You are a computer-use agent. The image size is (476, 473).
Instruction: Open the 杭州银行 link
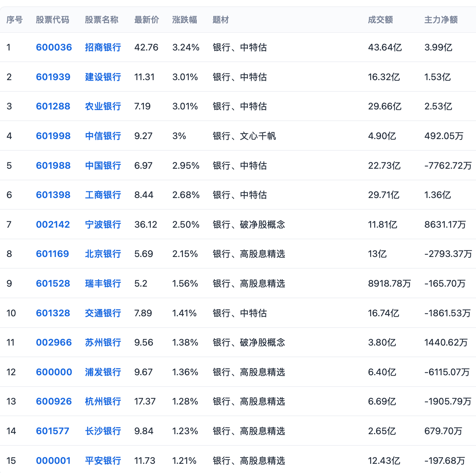[103, 401]
